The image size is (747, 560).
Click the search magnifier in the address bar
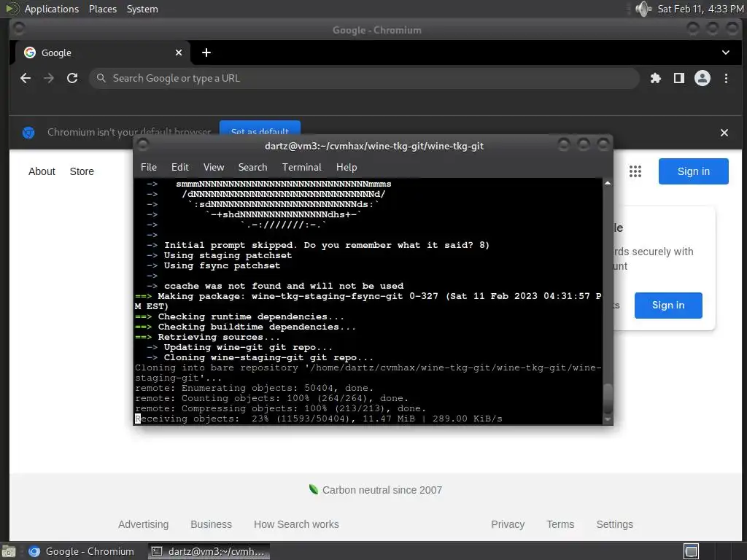tap(101, 78)
